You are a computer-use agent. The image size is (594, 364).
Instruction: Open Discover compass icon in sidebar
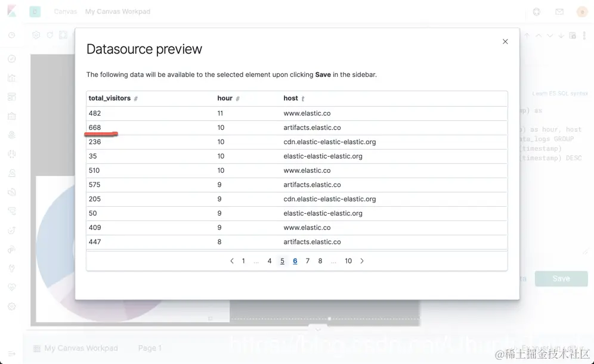point(12,58)
